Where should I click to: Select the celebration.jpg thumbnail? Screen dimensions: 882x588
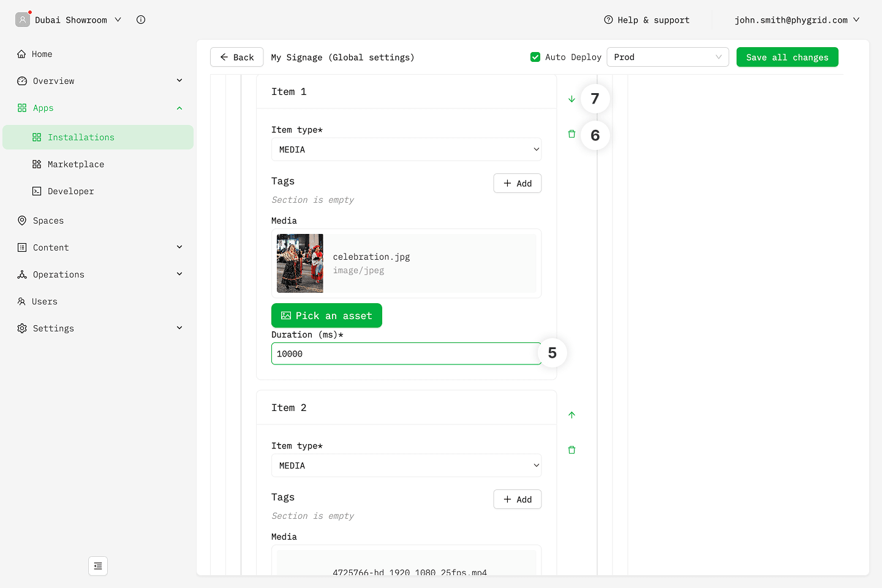[x=300, y=263]
